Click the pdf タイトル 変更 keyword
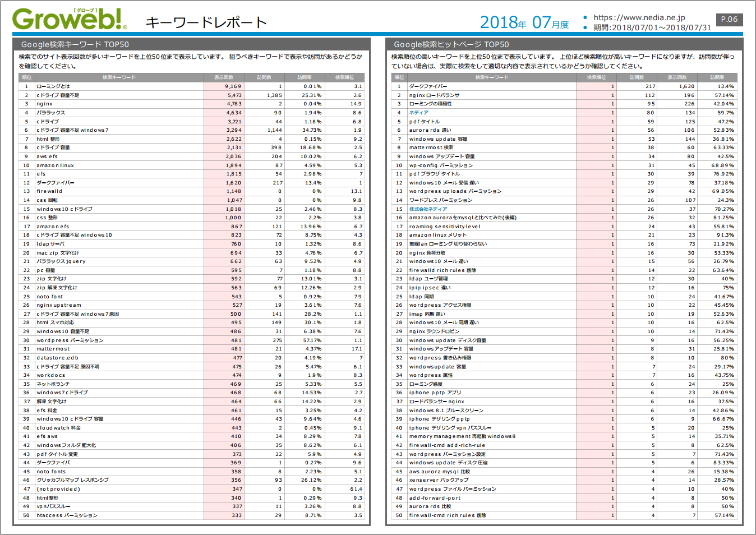The width and height of the screenshot is (756, 535). (57, 454)
